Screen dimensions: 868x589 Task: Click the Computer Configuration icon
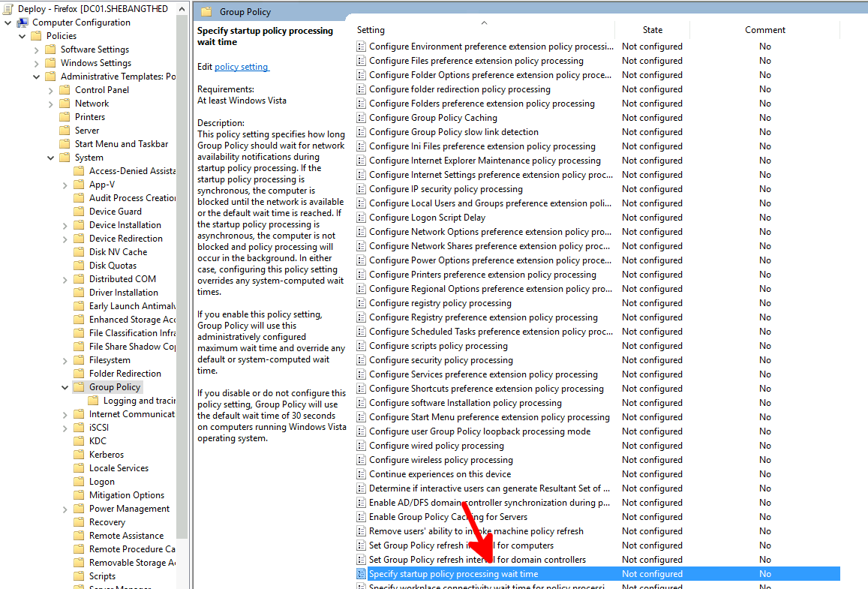coord(23,22)
